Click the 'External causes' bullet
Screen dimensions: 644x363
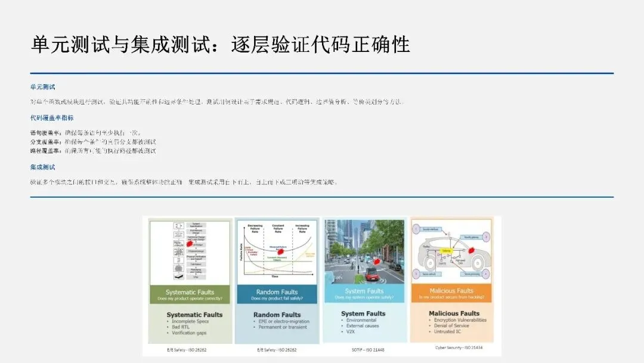[x=363, y=326]
